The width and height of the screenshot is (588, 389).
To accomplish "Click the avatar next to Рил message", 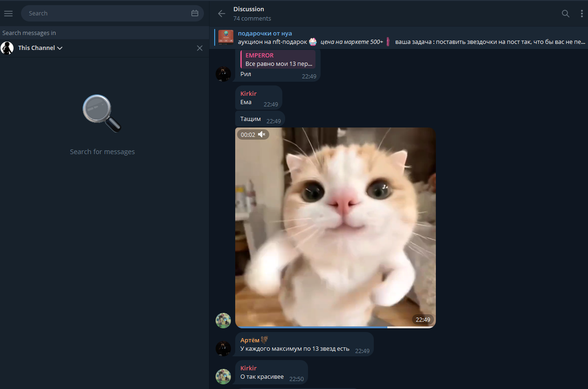I will (223, 74).
